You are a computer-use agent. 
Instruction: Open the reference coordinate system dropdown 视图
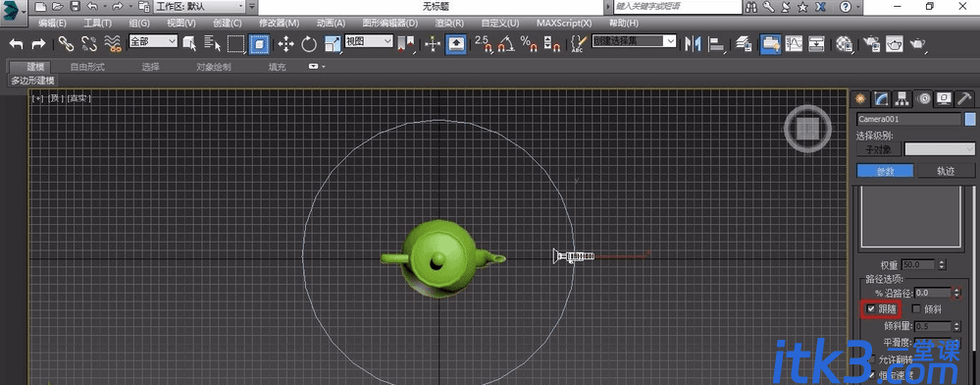[x=369, y=41]
